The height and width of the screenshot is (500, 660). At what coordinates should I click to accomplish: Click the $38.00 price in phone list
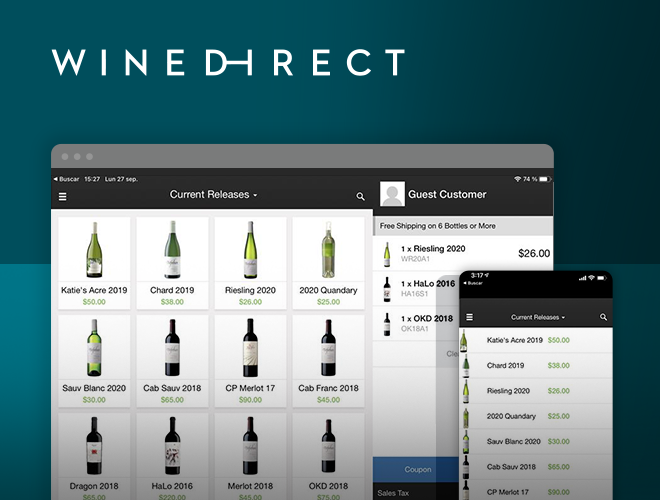(559, 365)
